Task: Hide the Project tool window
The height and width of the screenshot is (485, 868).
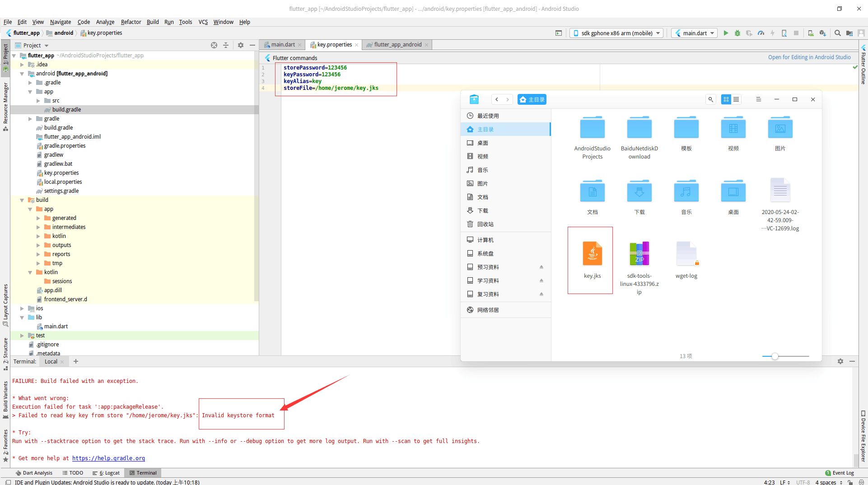Action: pyautogui.click(x=252, y=45)
